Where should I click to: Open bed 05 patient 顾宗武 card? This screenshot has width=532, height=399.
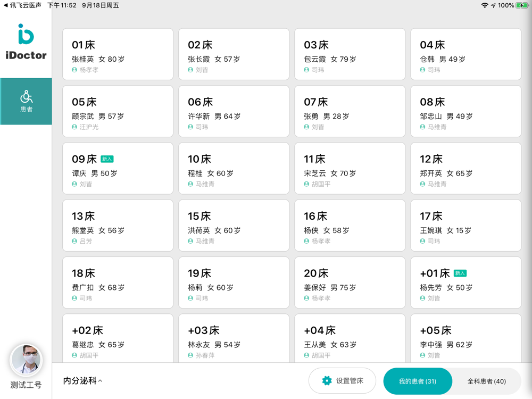tap(118, 112)
